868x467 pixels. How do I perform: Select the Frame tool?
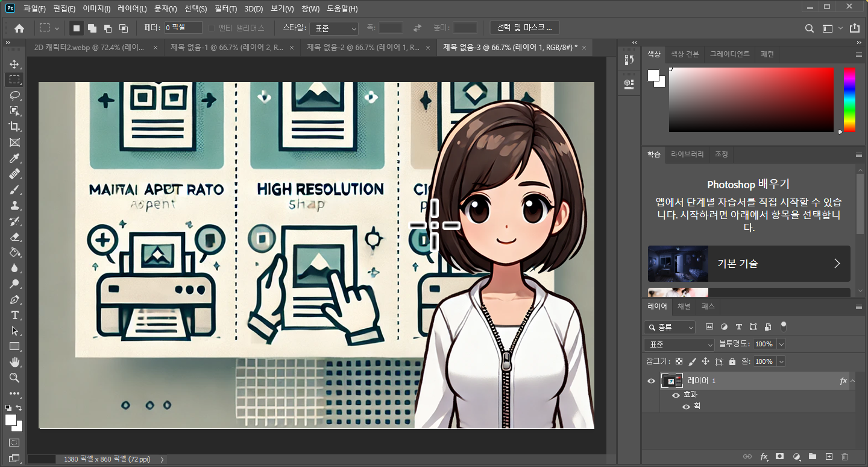14,142
